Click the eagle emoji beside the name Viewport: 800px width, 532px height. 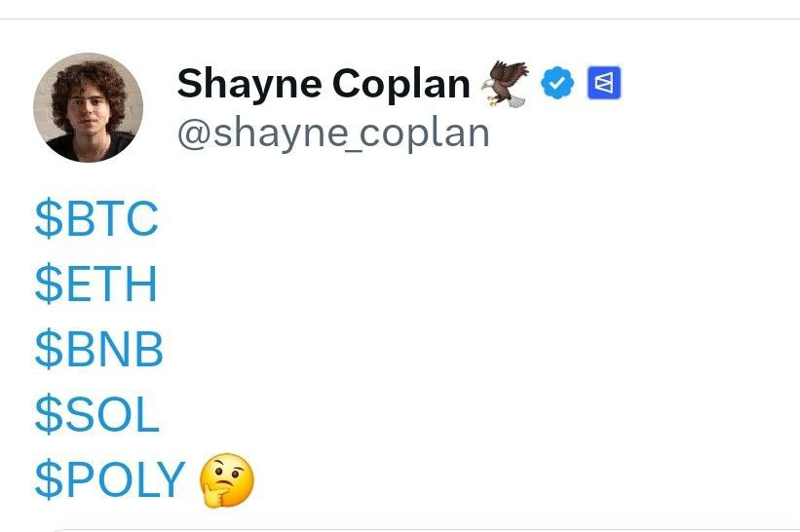coord(506,83)
